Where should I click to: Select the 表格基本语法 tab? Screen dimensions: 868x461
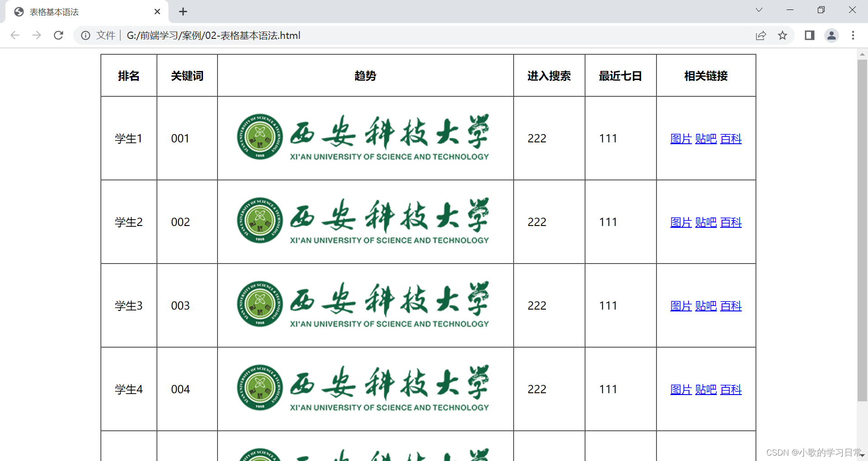click(86, 12)
